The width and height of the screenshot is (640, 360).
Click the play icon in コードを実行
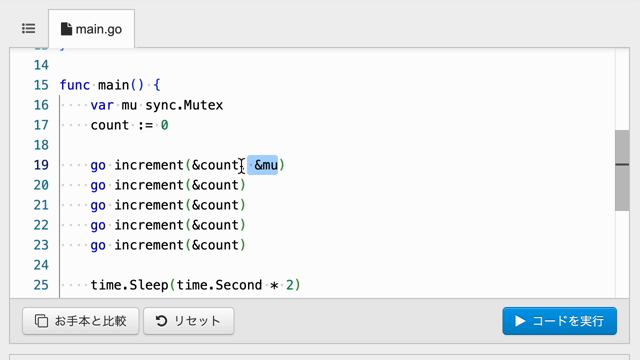(520, 321)
